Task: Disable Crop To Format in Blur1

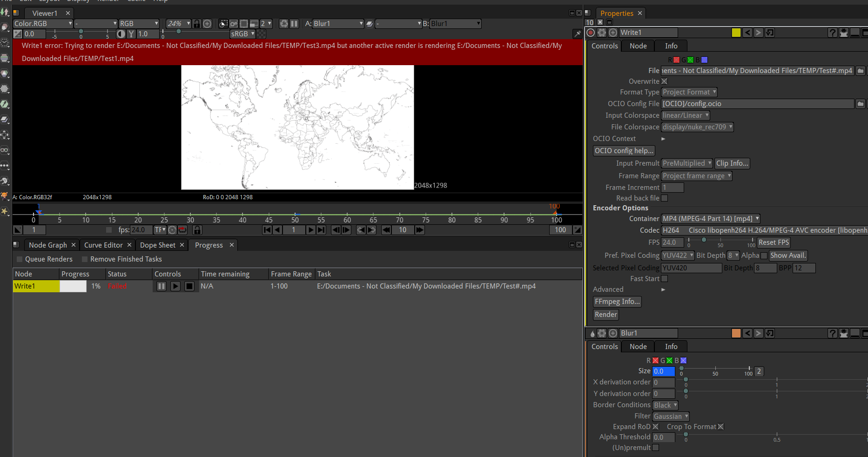Action: pyautogui.click(x=721, y=426)
